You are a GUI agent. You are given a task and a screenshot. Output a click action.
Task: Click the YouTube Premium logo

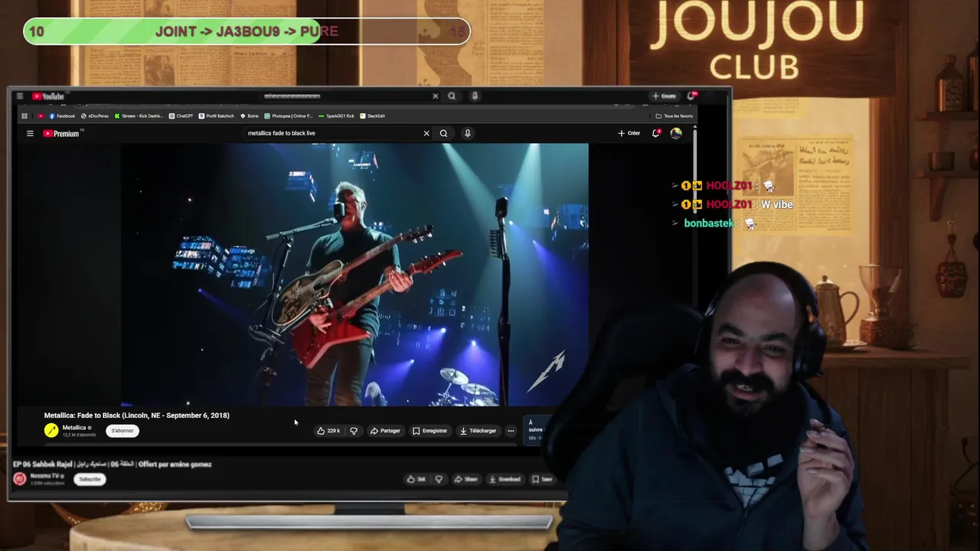(61, 133)
